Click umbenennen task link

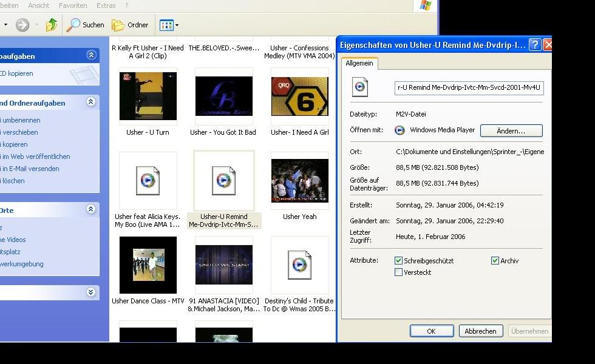tap(20, 120)
